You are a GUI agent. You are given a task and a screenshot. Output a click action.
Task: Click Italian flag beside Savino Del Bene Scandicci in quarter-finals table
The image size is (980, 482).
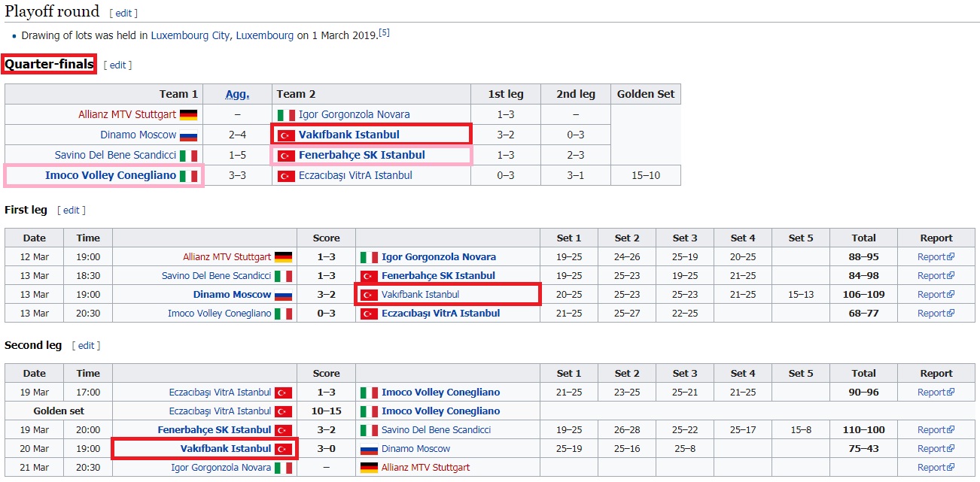188,156
